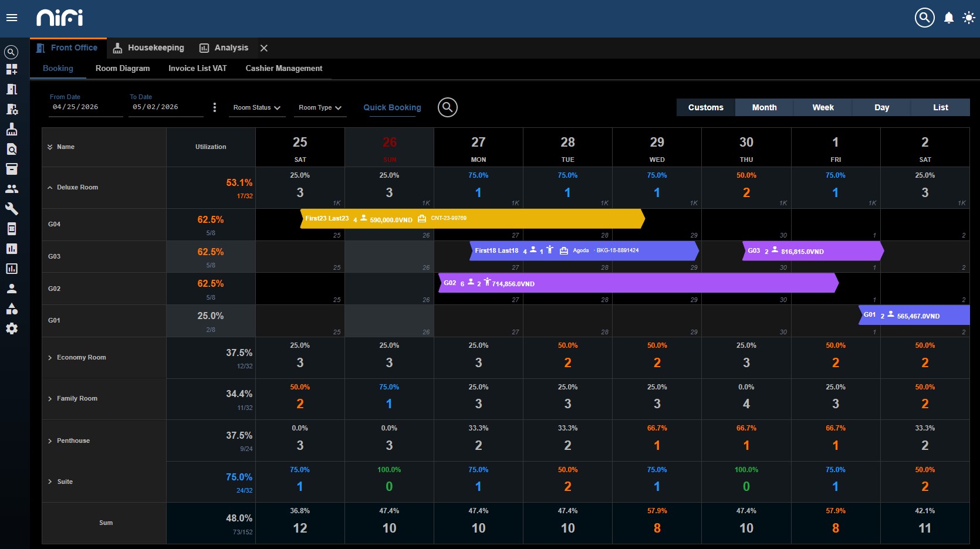Collapse Deluxe Room group
Viewport: 980px width, 549px height.
(50, 188)
